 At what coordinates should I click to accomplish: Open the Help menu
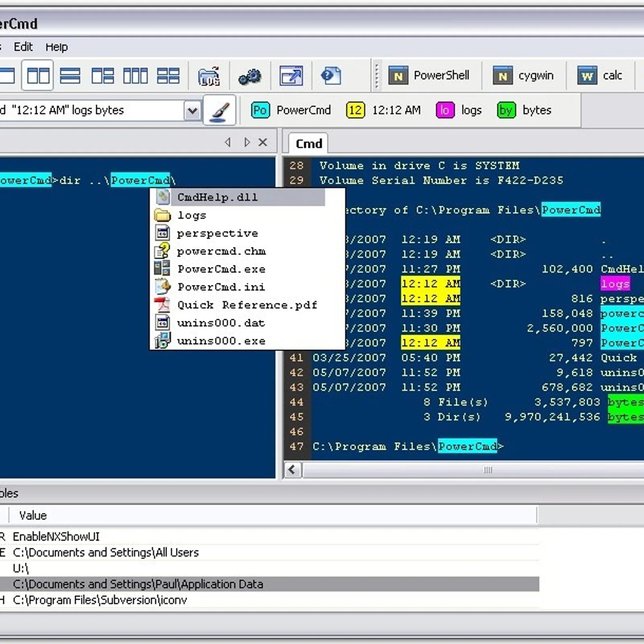(56, 47)
